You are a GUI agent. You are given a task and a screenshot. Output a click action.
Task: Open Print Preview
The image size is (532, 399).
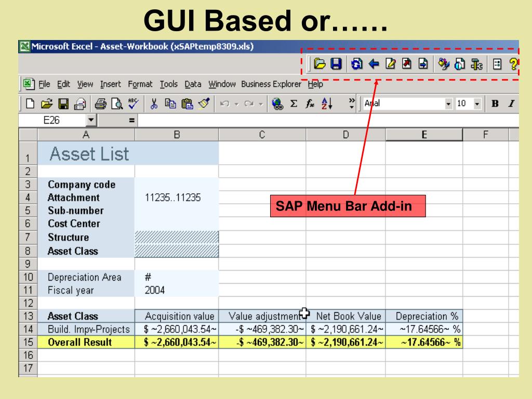[117, 104]
